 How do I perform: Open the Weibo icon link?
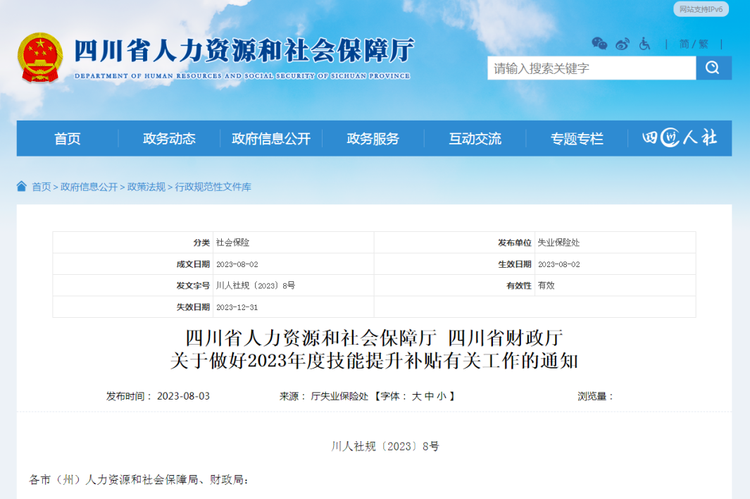622,44
